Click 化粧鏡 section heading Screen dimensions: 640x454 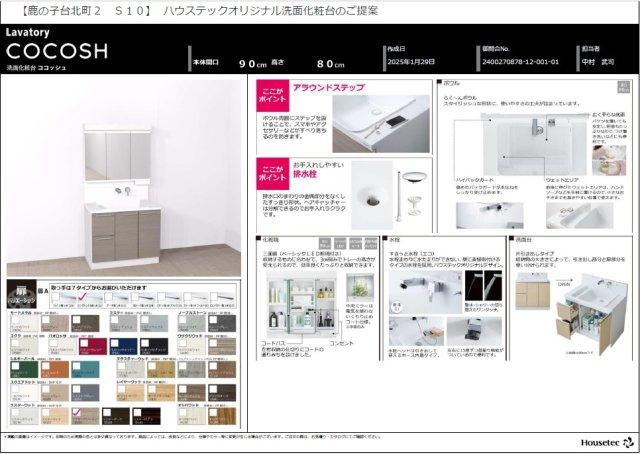click(x=270, y=239)
